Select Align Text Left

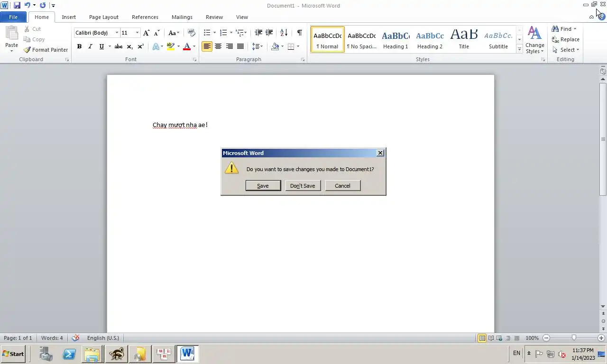(x=207, y=46)
